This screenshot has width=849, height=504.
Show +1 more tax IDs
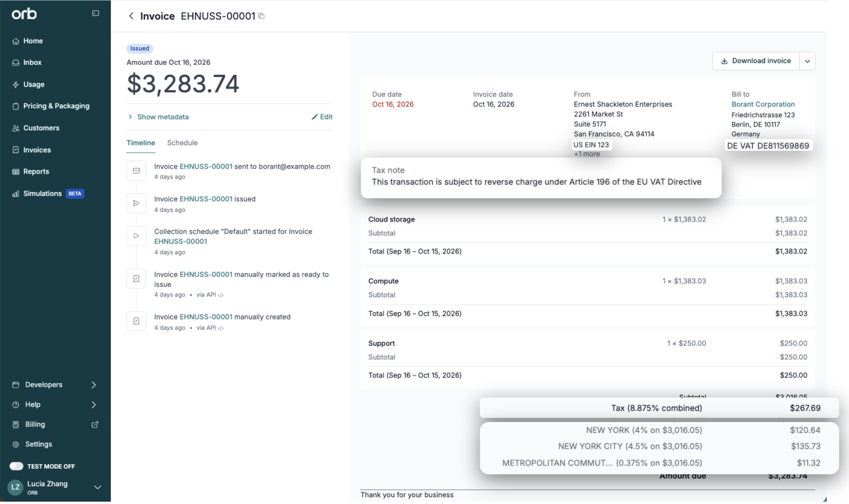(587, 154)
